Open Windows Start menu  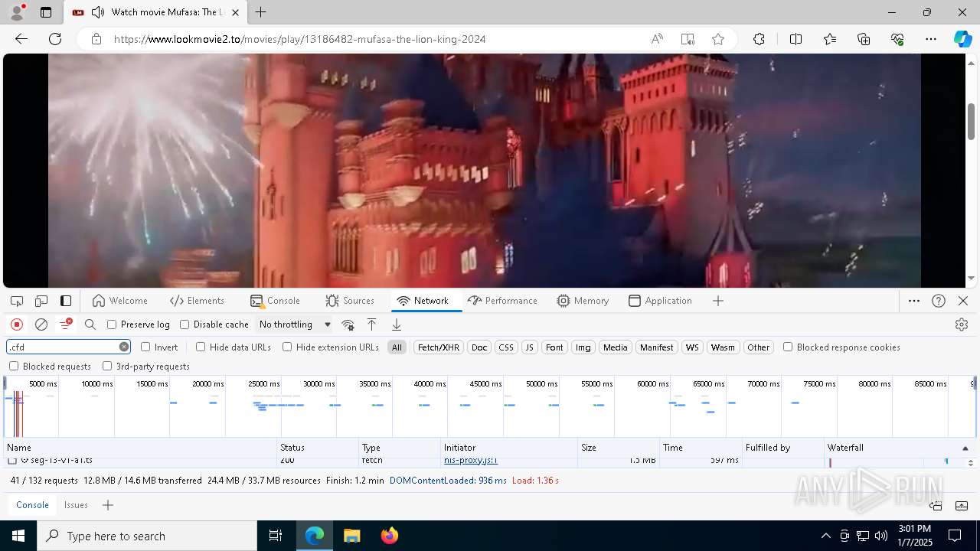(x=18, y=536)
